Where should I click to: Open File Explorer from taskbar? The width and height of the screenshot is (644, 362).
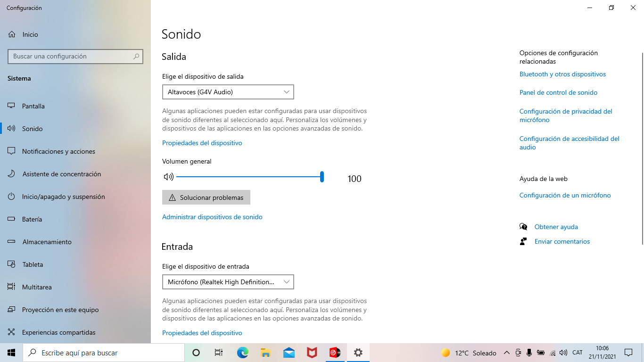coord(265,353)
